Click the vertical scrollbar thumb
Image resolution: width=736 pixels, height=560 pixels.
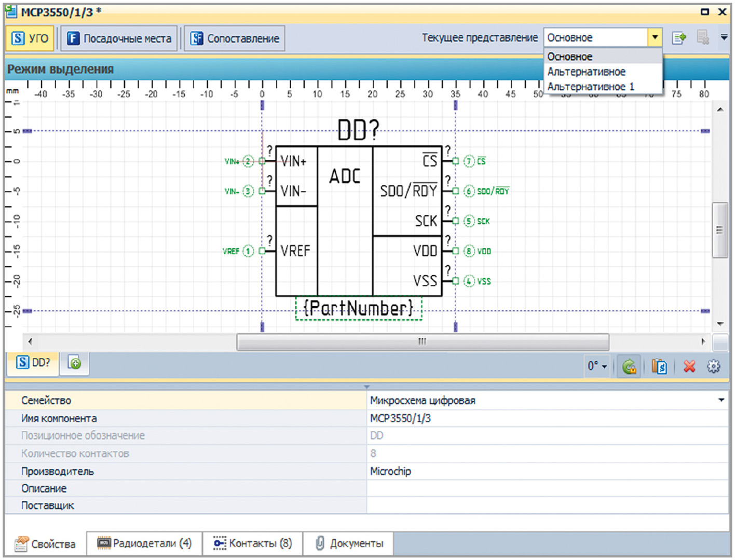tap(720, 230)
